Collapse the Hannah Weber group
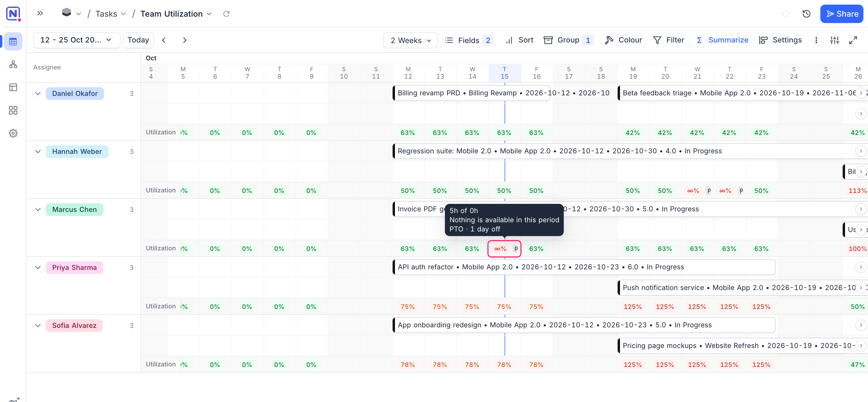 (x=38, y=151)
